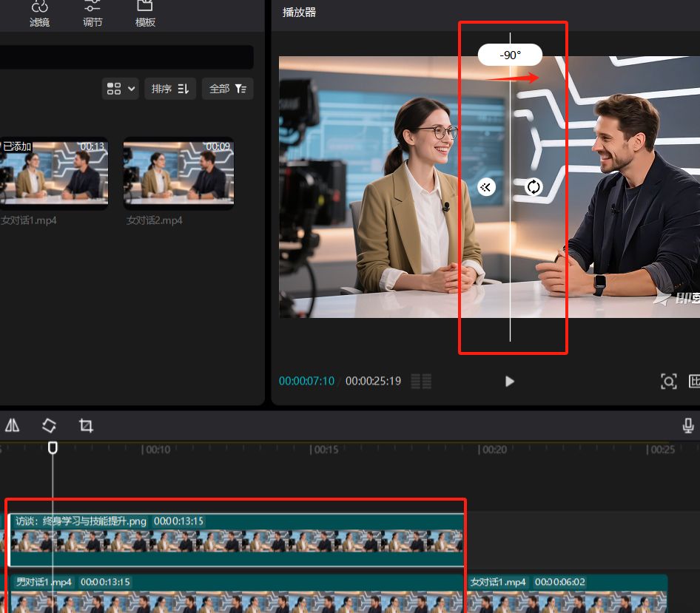
Task: Click the media search field
Action: point(126,57)
